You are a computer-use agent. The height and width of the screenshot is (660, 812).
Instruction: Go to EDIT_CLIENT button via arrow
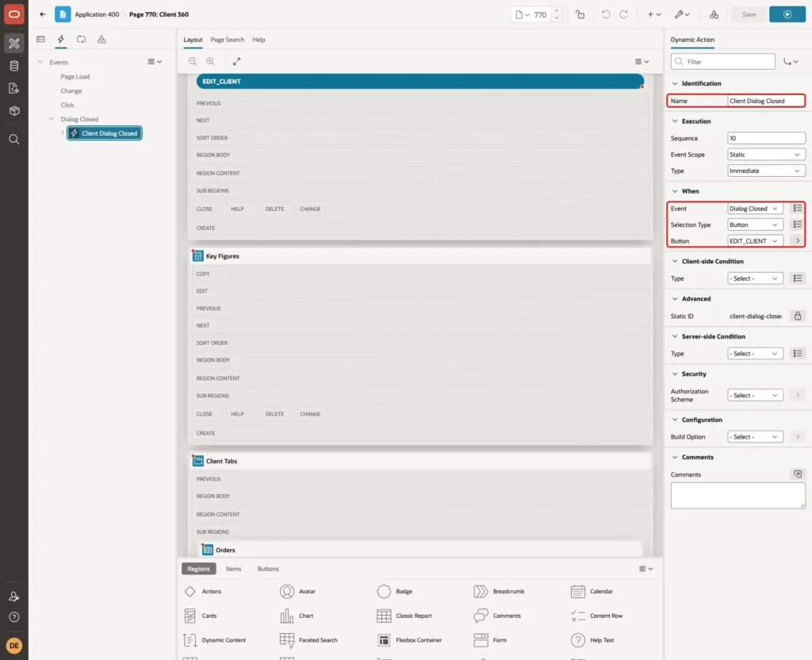(x=798, y=241)
